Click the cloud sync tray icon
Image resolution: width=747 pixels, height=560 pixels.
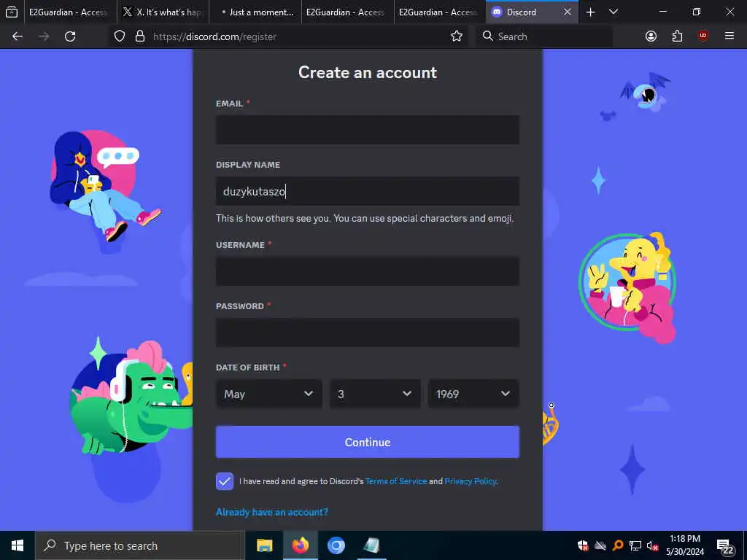(x=600, y=545)
